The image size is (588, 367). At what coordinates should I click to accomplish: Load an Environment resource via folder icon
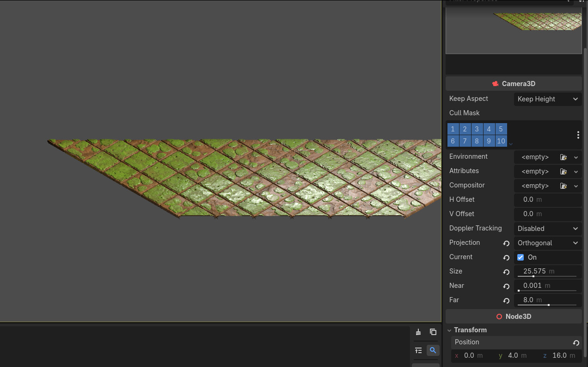563,157
